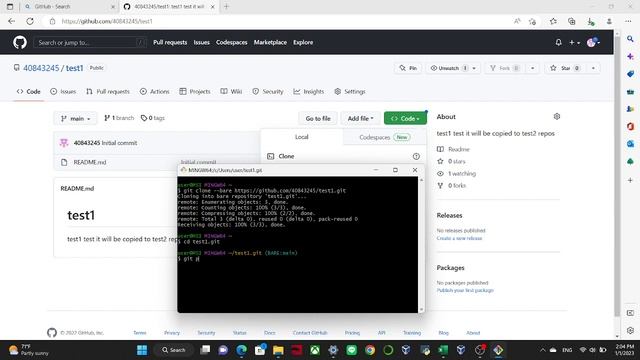This screenshot has width=640, height=360.
Task: Open the 40843245 owner link
Action: (41, 68)
